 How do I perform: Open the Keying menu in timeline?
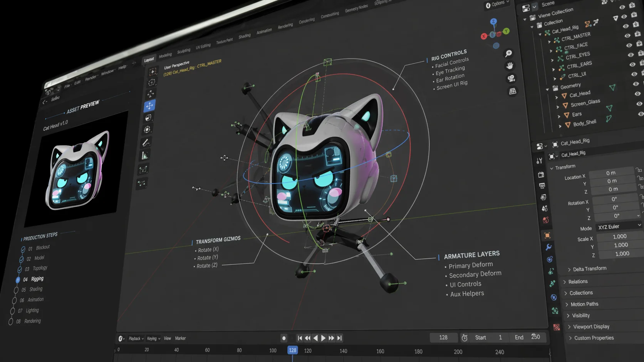pos(153,339)
